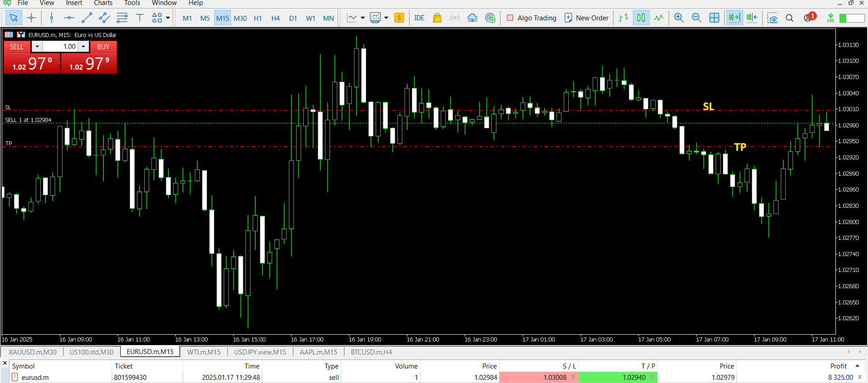Open volume dropdown in one-click panel
Screen dimensions: 868x383
click(37, 47)
